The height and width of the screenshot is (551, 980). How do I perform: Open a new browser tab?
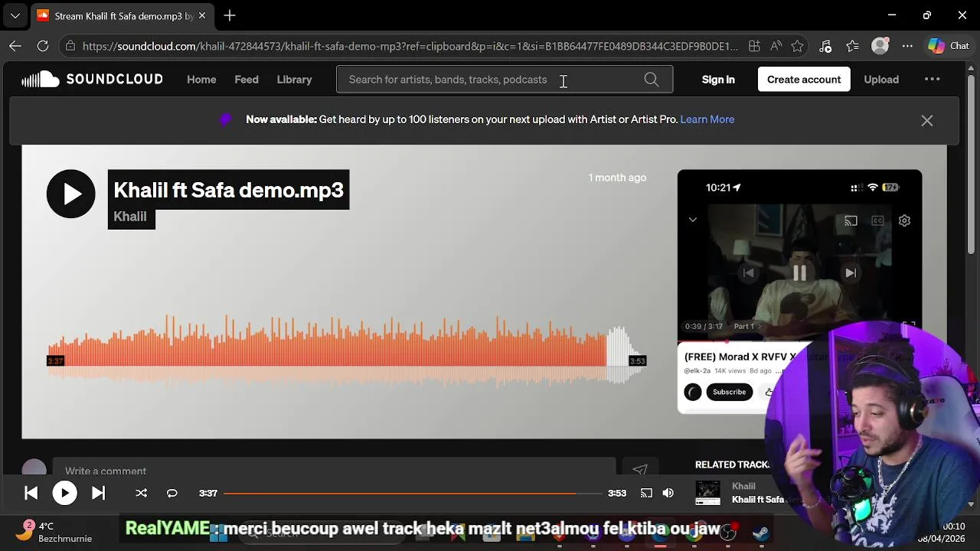pyautogui.click(x=230, y=15)
